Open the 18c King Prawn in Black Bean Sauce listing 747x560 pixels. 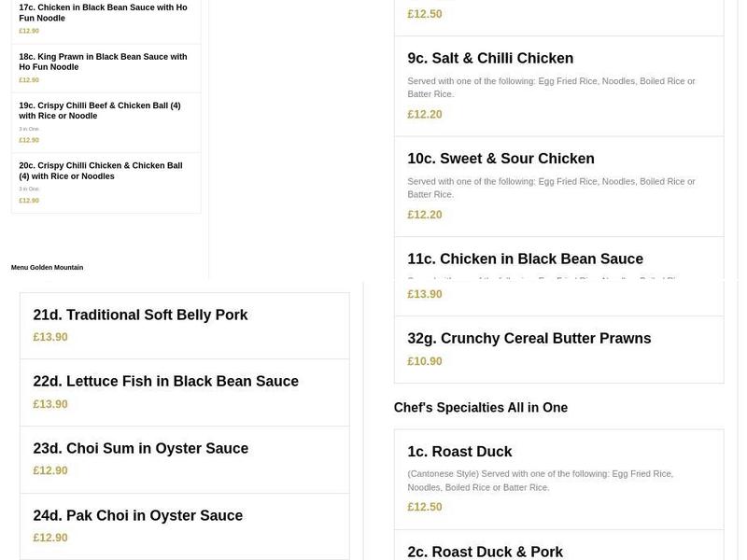(x=103, y=61)
